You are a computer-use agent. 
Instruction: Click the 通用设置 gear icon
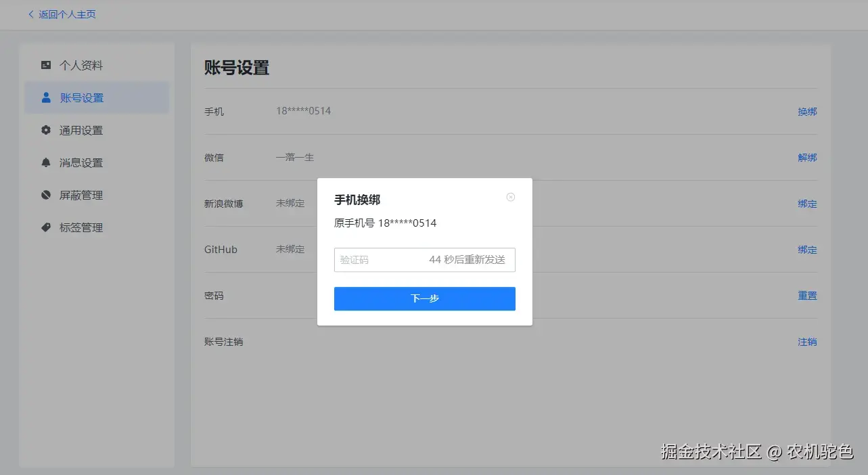[x=46, y=131]
